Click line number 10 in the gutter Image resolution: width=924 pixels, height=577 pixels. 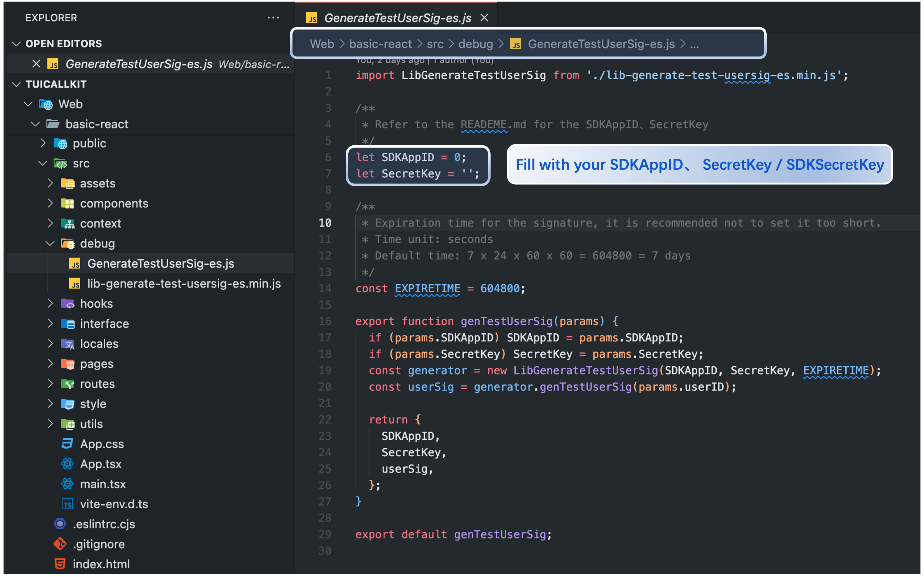(325, 222)
